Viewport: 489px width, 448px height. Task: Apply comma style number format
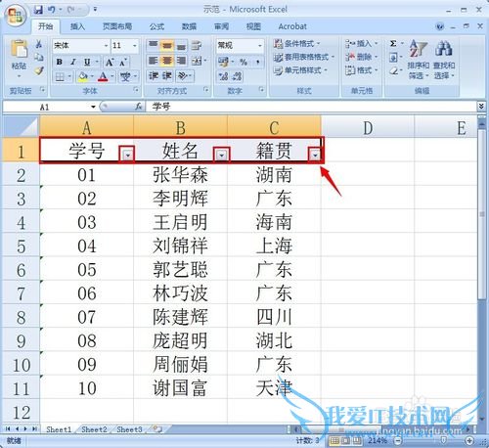(257, 62)
